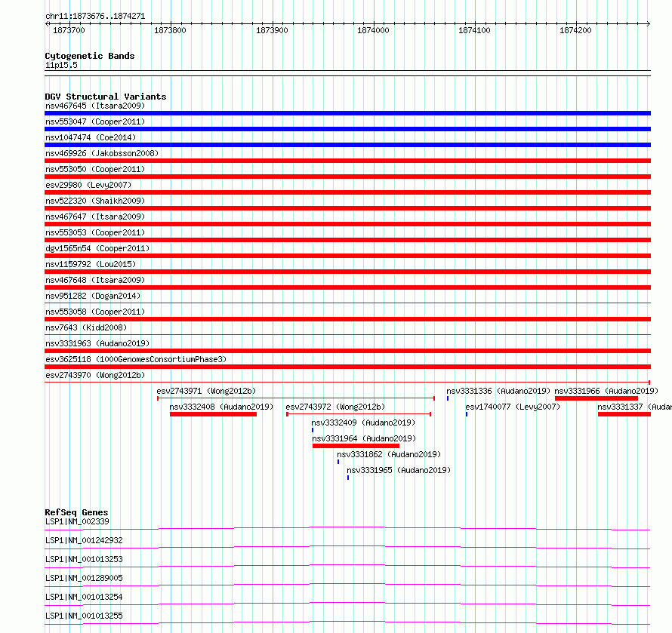Image resolution: width=672 pixels, height=633 pixels.
Task: Click the LSP1|NM_002339 gene label
Action: point(77,521)
